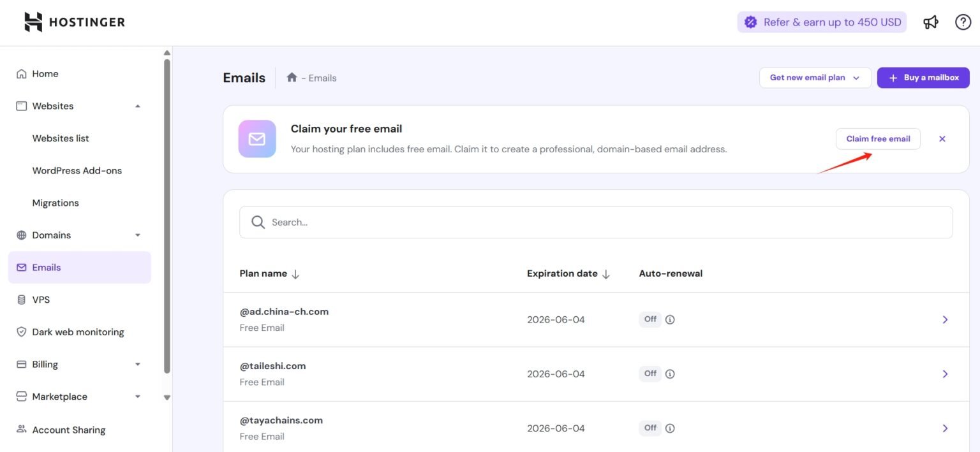Viewport: 980px width, 452px height.
Task: Expand the Billing sidebar section
Action: tap(138, 365)
